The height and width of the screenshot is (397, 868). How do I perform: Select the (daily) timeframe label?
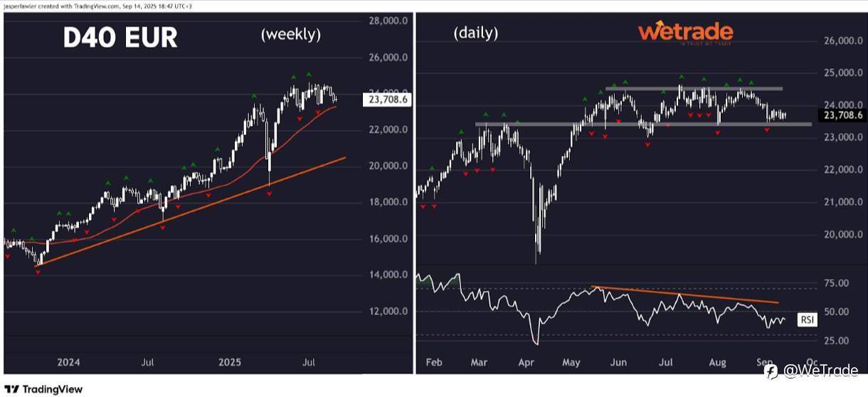pos(476,33)
